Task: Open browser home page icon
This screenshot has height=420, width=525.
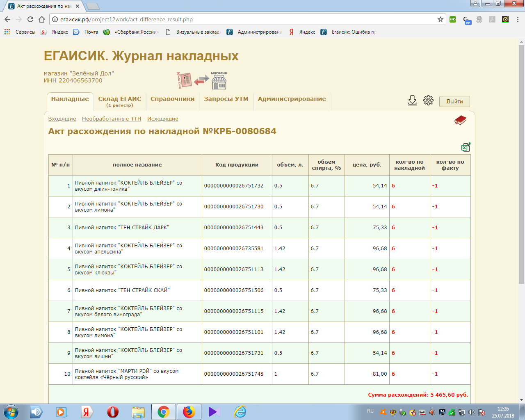Action: (42, 19)
